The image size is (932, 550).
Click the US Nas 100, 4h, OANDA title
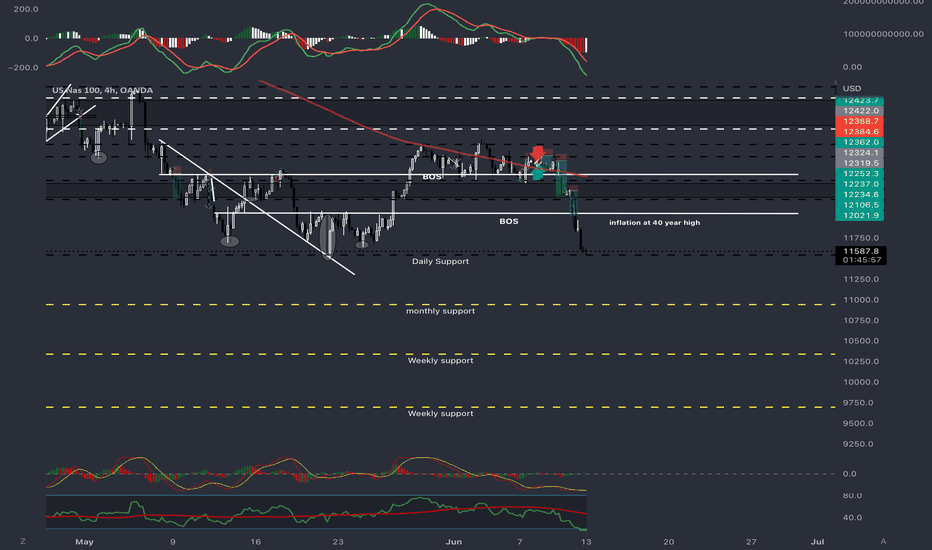point(102,90)
